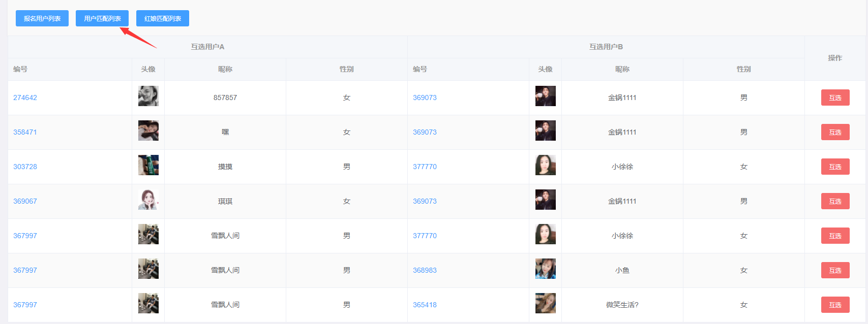Select nickname text 小鱼
The height and width of the screenshot is (324, 868).
point(622,270)
